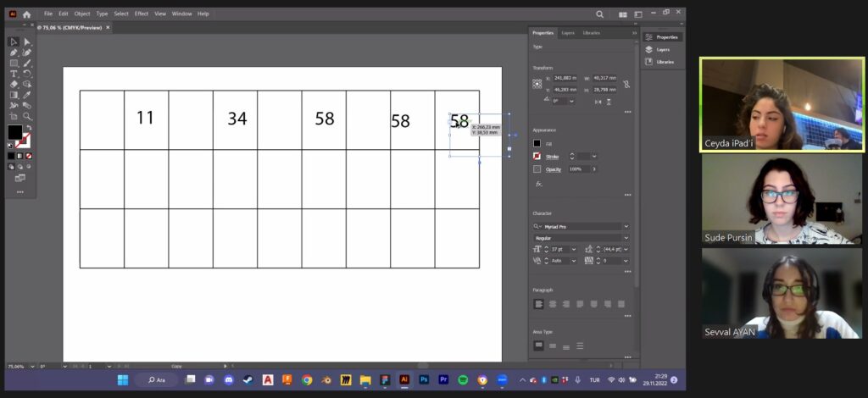
Task: Open the Myriad Pro font family dropdown
Action: pos(626,227)
